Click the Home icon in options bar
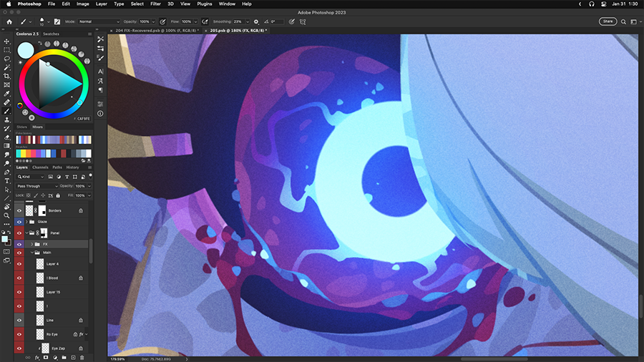The image size is (644, 362). [9, 21]
